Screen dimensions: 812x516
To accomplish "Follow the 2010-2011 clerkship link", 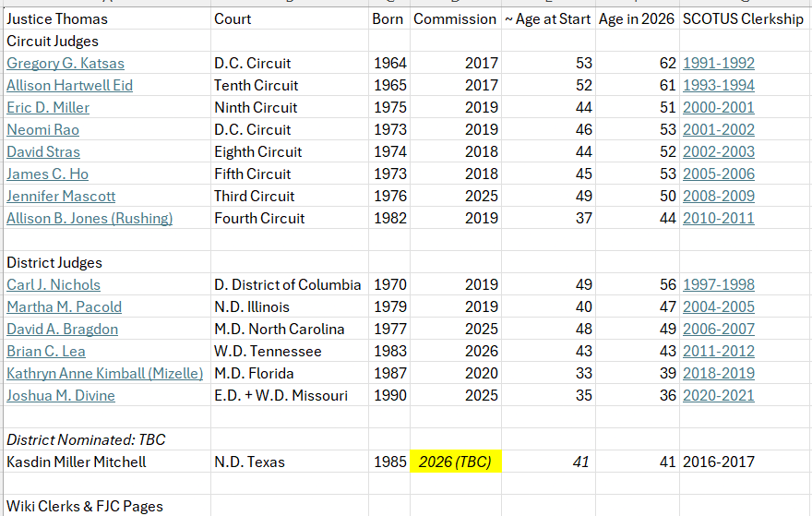I will point(719,219).
